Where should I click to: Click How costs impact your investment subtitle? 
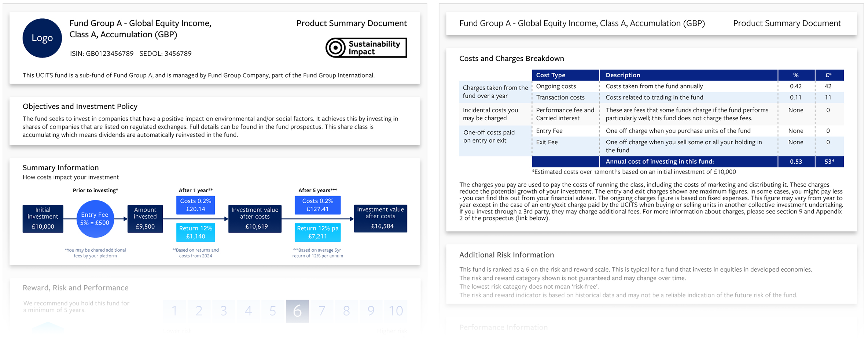71,177
